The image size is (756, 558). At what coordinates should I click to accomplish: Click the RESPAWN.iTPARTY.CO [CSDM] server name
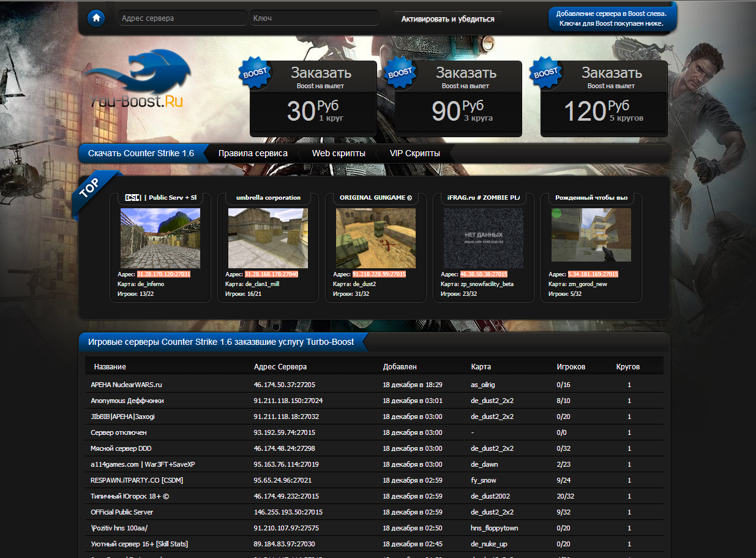pyautogui.click(x=137, y=480)
